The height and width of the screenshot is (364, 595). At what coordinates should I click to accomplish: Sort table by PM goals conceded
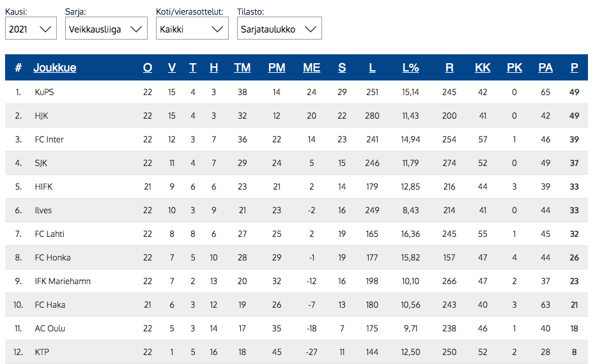pyautogui.click(x=277, y=68)
